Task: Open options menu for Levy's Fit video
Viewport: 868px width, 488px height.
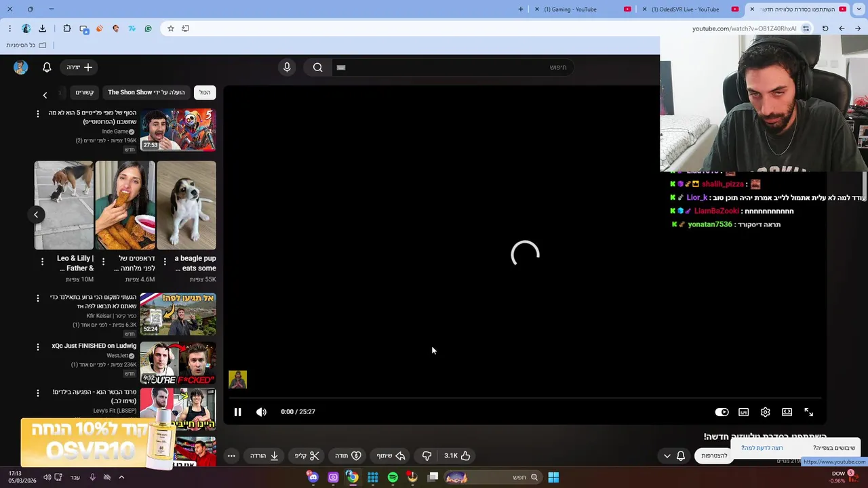Action: click(38, 393)
